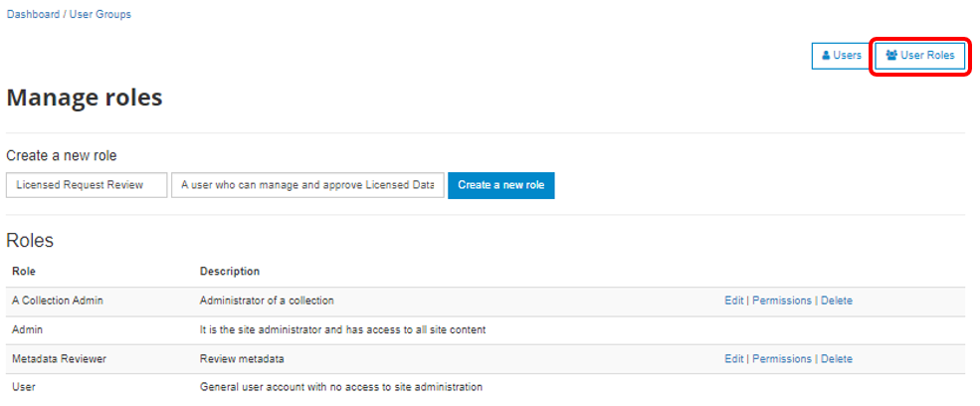
Task: Click the Create a new role button
Action: [501, 185]
